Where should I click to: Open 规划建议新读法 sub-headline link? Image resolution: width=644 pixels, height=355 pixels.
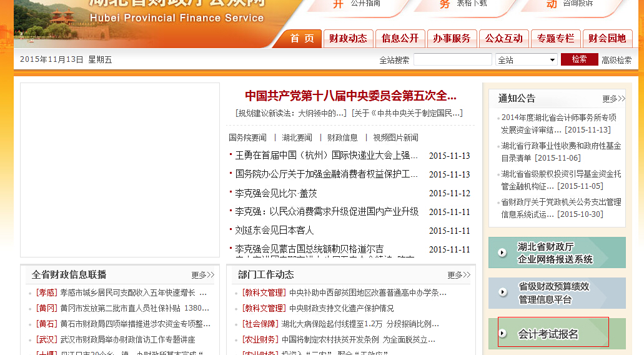[292, 113]
